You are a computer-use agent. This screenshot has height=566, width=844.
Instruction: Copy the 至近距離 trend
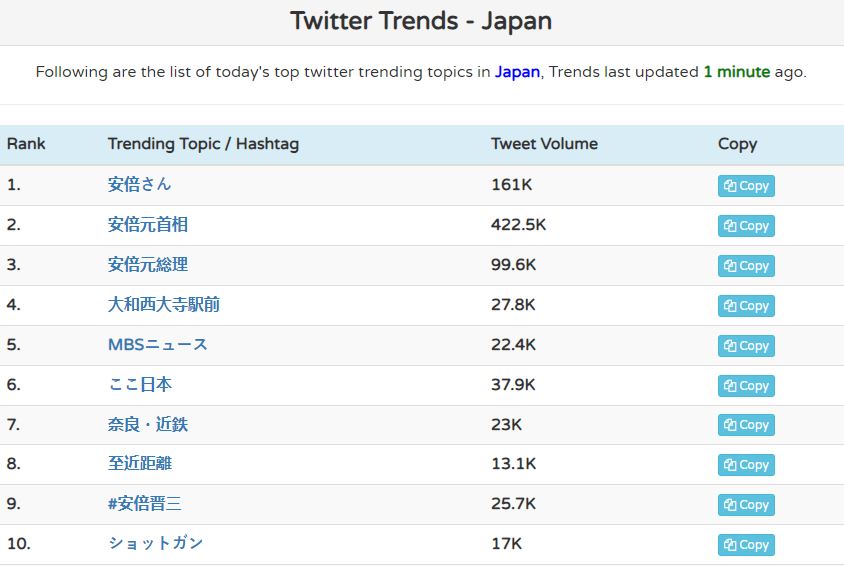coord(746,465)
